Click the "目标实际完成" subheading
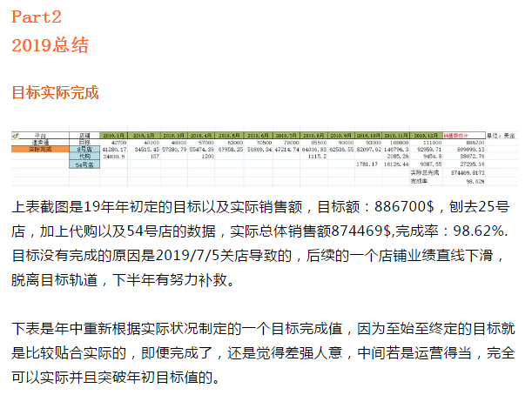Image resolution: width=532 pixels, height=395 pixels. [x=55, y=92]
